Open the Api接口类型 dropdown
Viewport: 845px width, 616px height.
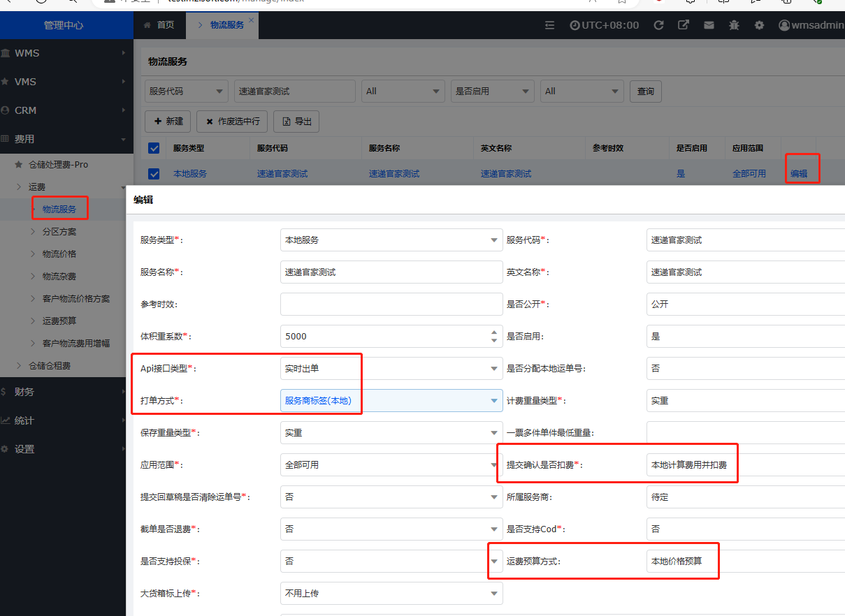point(391,368)
